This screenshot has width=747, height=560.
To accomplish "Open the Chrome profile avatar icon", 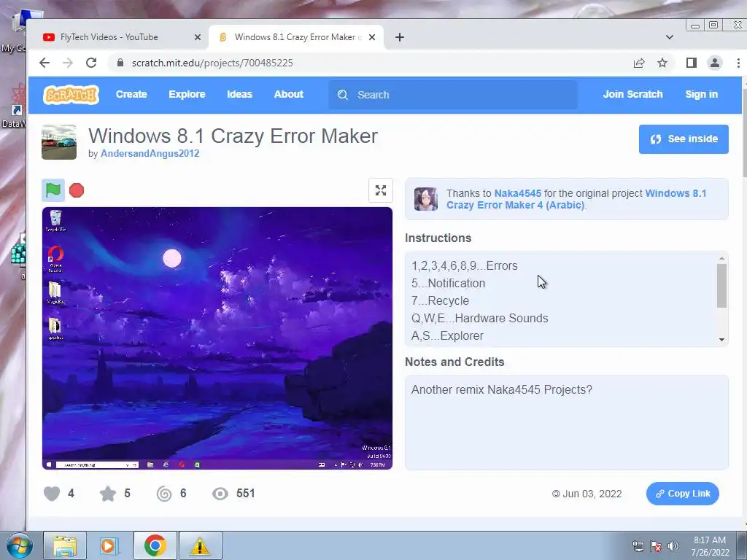I will (715, 63).
